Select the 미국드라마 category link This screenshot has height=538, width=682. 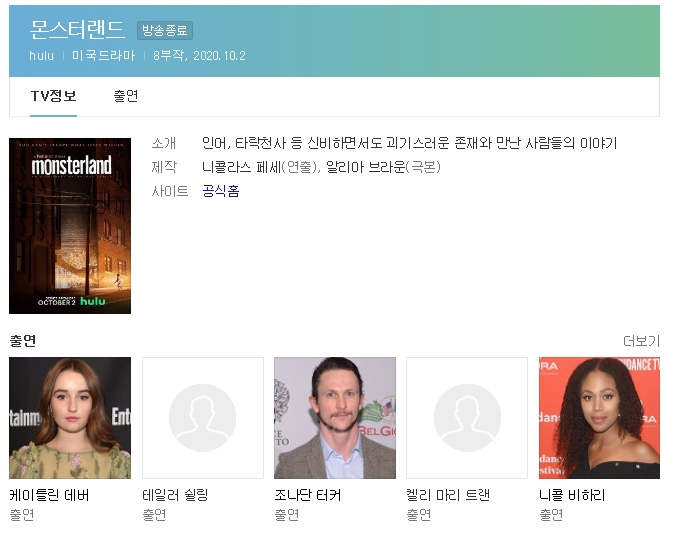point(103,55)
